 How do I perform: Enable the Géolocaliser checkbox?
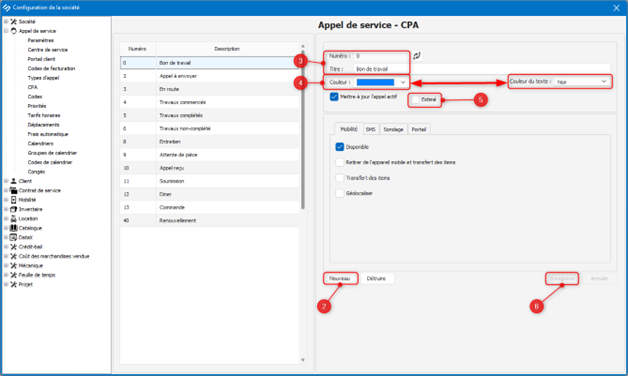340,193
